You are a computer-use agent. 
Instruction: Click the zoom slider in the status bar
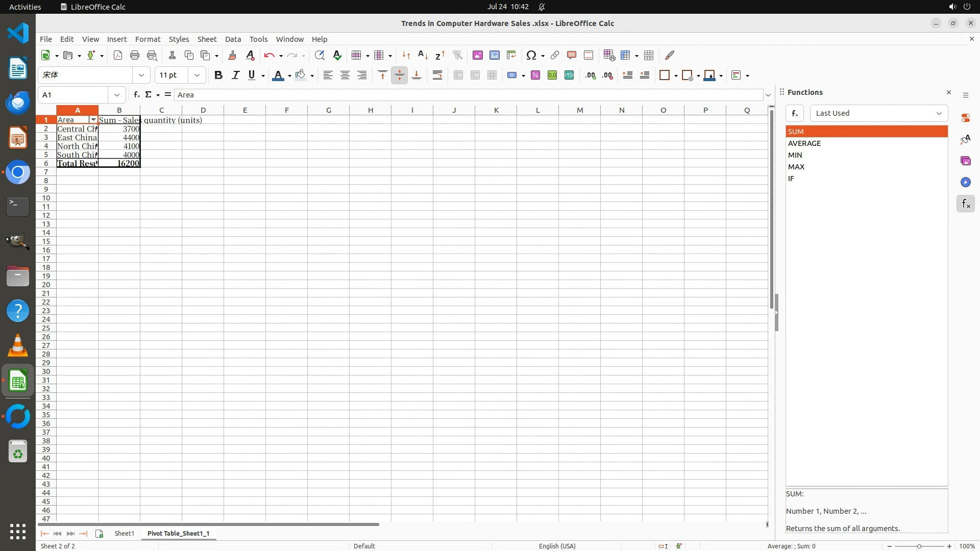pyautogui.click(x=919, y=546)
